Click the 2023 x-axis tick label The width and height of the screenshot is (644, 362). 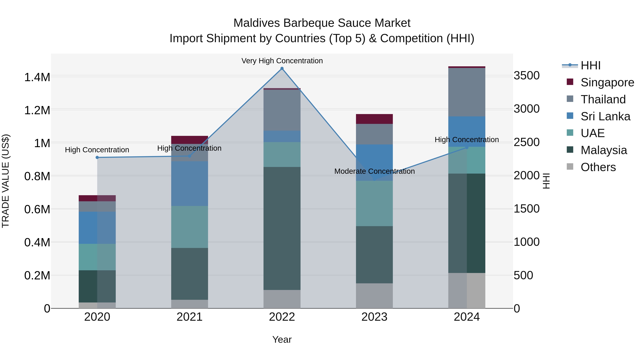click(374, 317)
